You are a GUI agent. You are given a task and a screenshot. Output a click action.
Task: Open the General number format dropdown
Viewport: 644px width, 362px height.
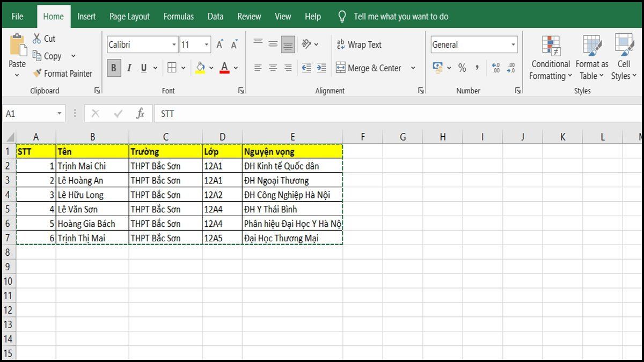pyautogui.click(x=513, y=45)
